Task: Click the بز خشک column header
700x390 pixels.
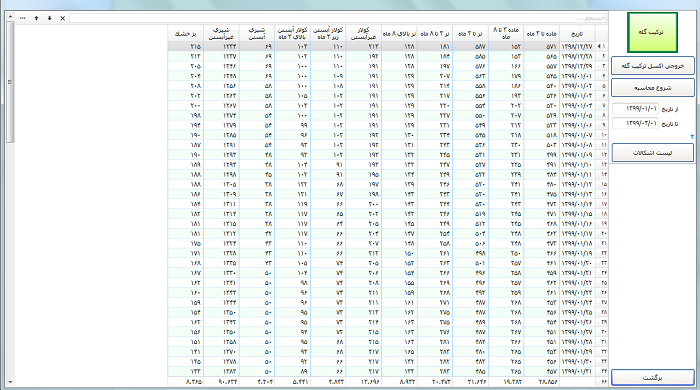Action: (x=185, y=34)
